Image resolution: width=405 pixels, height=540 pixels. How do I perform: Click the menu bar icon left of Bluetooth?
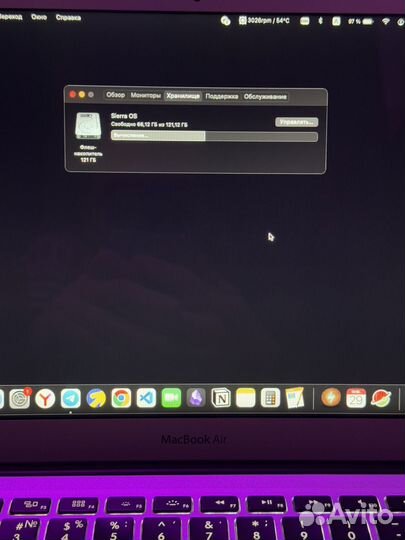(304, 21)
